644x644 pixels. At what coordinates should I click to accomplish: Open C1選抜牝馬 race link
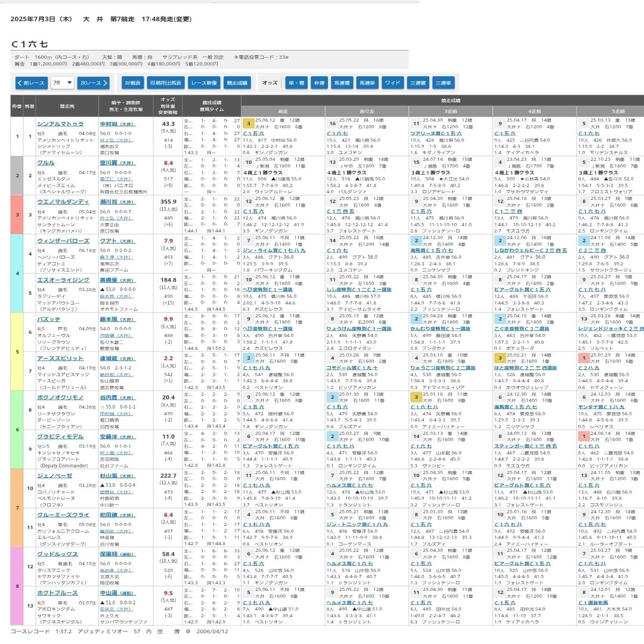click(593, 602)
